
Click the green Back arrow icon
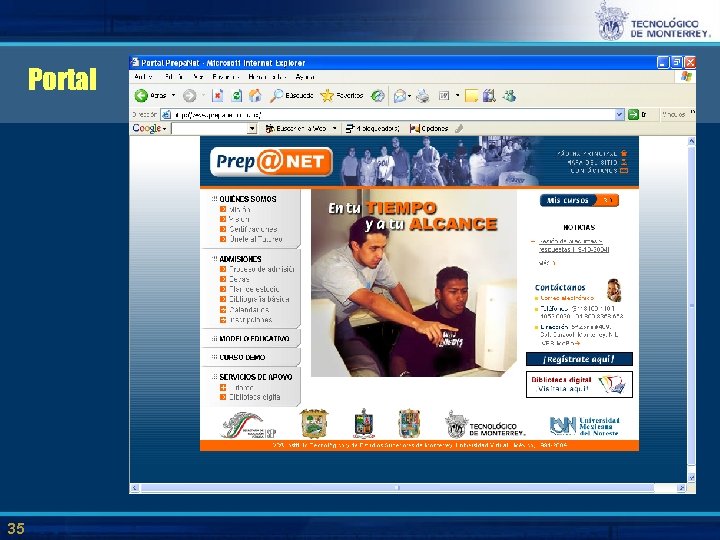141,96
